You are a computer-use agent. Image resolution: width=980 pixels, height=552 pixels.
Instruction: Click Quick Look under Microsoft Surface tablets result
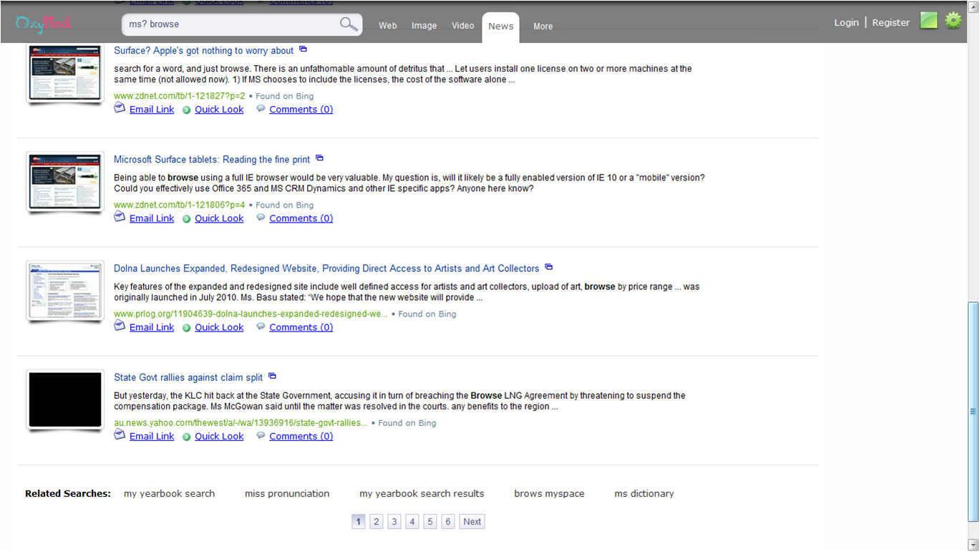coord(219,218)
